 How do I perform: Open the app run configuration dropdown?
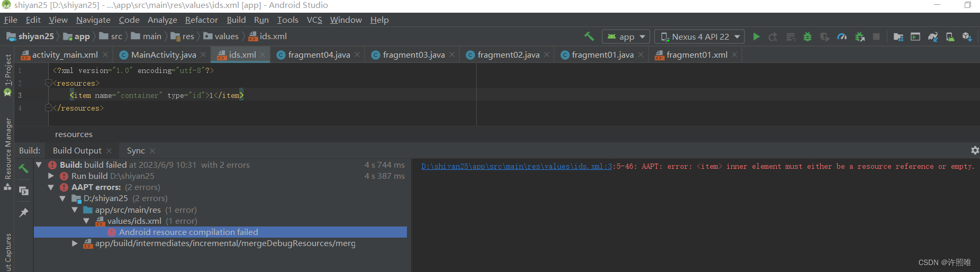(x=627, y=37)
